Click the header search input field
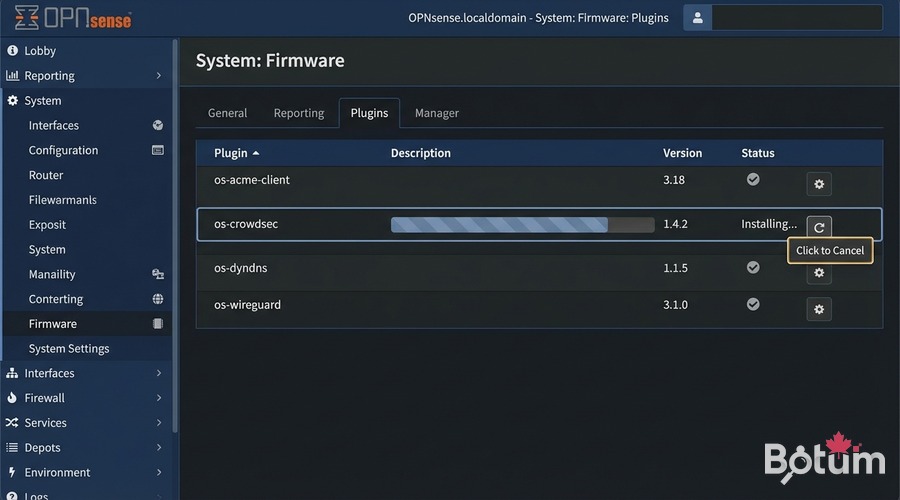This screenshot has width=900, height=500. click(797, 18)
